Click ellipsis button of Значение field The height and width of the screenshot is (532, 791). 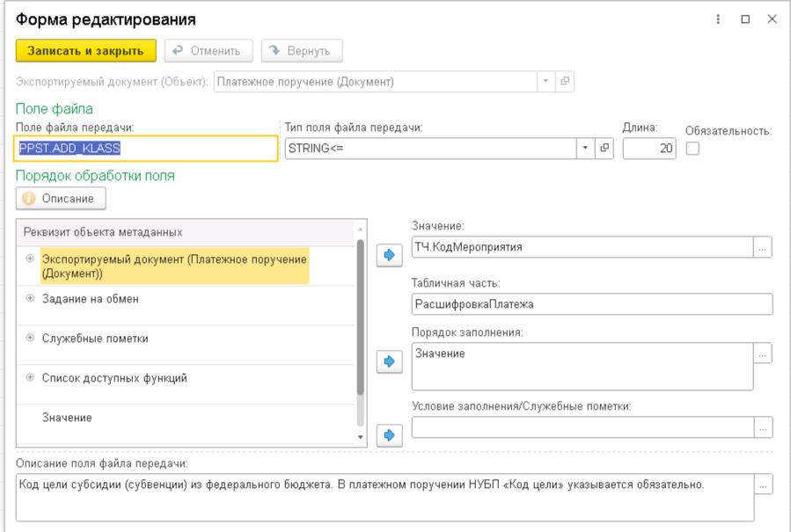764,247
